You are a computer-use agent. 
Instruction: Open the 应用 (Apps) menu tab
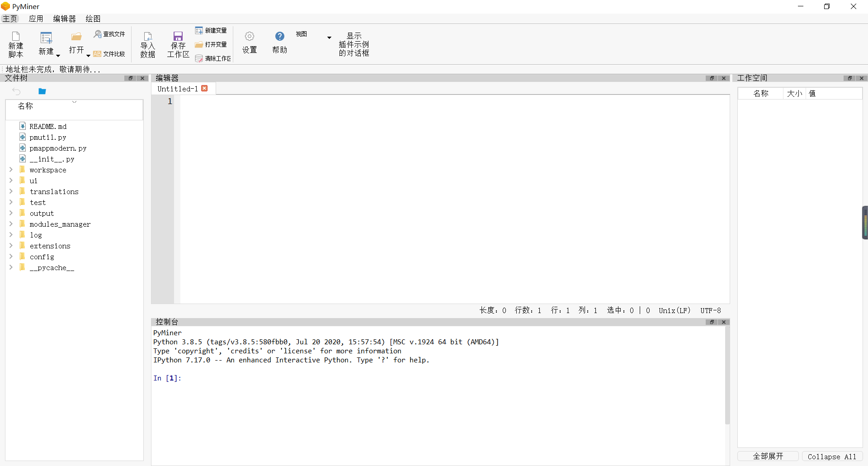[x=36, y=19]
